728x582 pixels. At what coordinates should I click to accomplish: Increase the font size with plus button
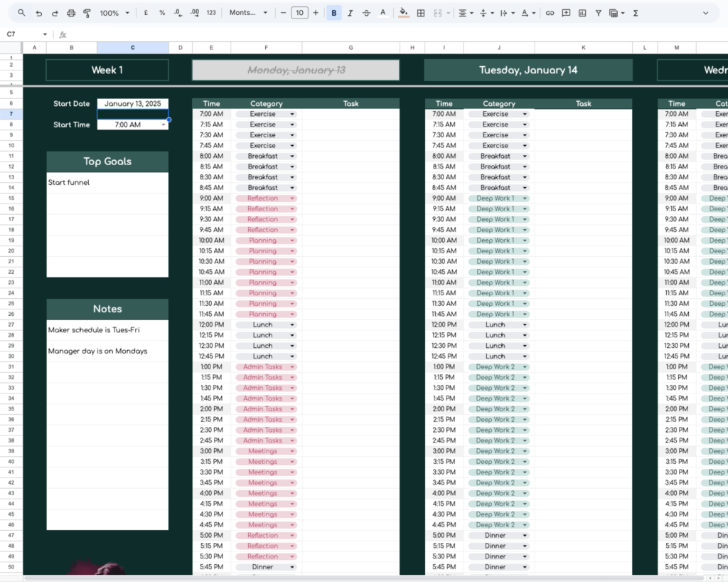point(316,12)
